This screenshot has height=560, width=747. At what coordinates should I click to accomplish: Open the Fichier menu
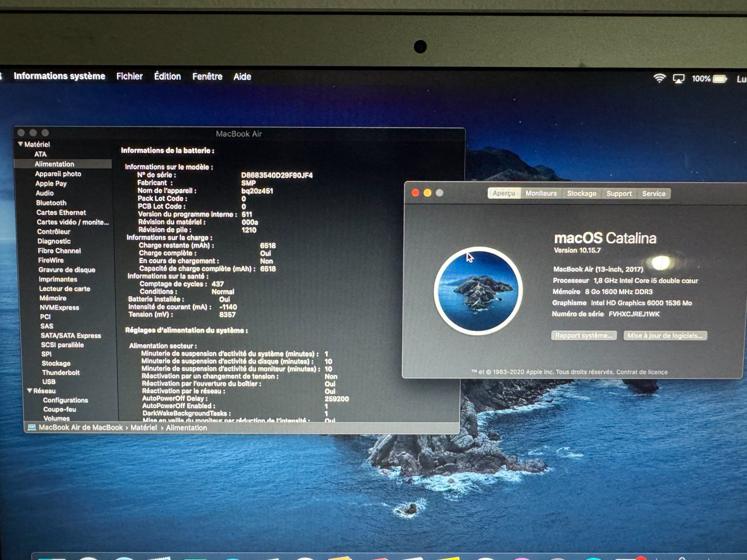click(x=129, y=76)
